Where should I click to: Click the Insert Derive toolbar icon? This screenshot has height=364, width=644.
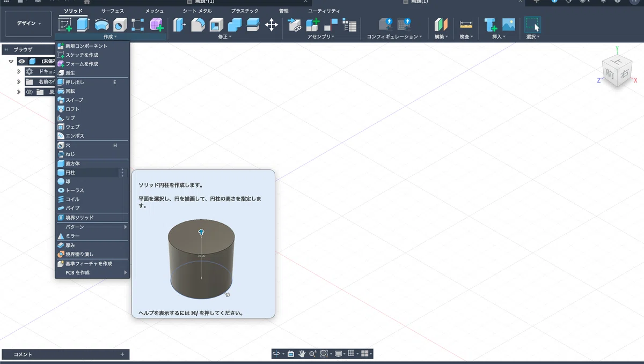point(491,25)
